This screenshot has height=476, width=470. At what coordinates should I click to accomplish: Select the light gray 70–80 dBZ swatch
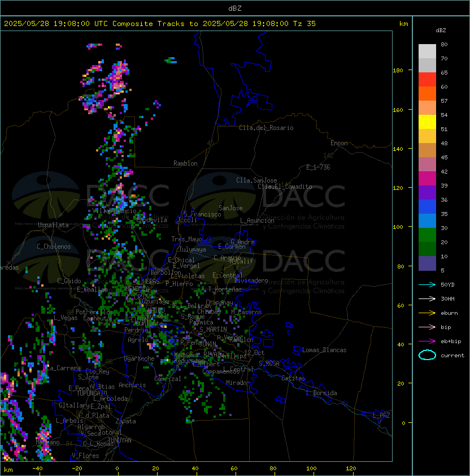click(427, 51)
